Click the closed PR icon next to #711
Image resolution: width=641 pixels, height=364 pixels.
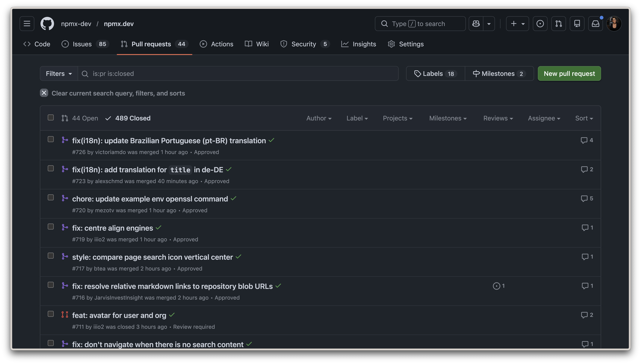(x=65, y=315)
